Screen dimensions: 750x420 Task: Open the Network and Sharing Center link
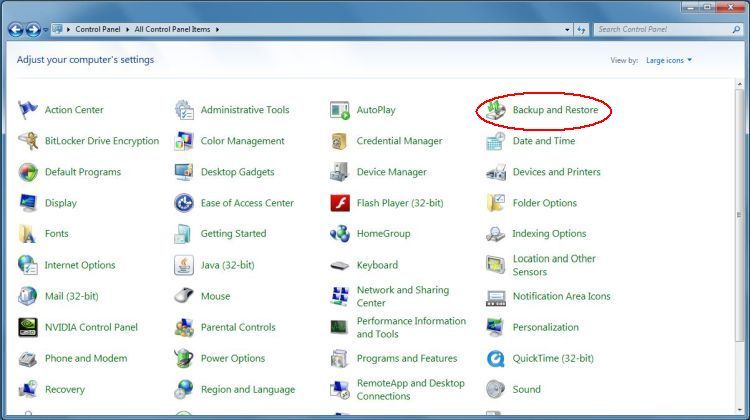(x=402, y=296)
